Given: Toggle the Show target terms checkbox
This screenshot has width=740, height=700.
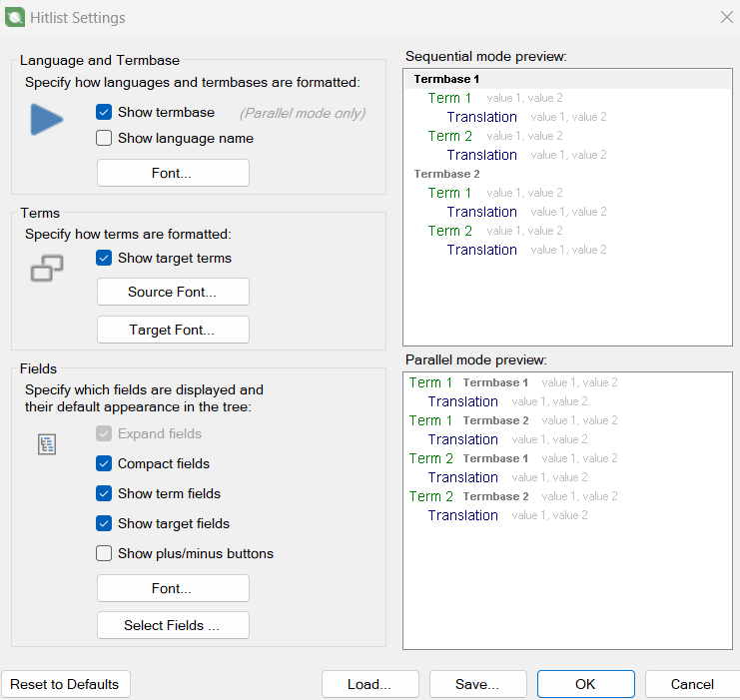Looking at the screenshot, I should coord(104,259).
